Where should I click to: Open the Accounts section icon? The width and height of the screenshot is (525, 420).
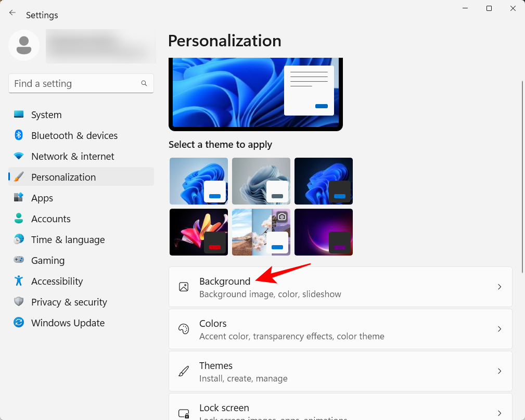pos(19,219)
